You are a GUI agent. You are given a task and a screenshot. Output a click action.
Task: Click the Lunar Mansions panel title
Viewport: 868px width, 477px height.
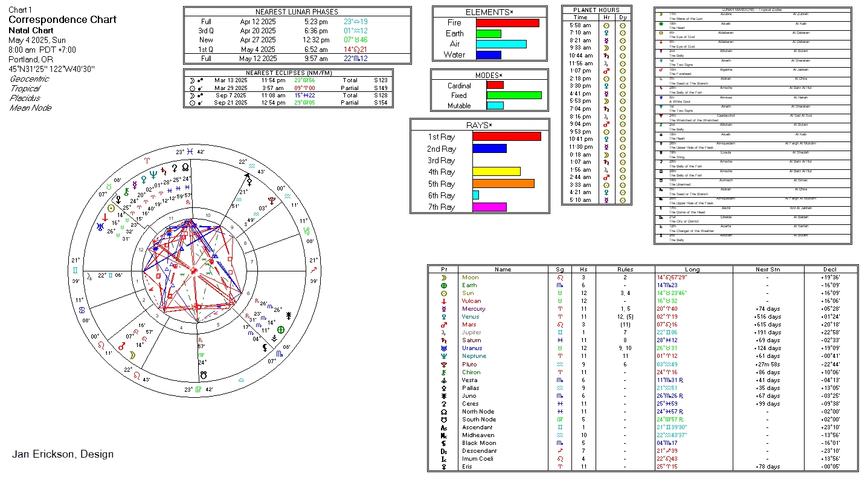point(752,10)
